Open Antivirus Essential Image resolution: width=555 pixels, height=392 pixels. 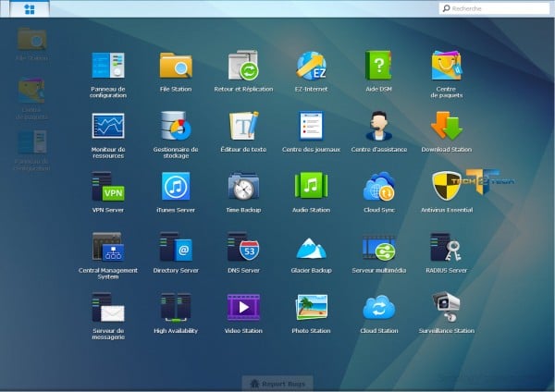point(447,187)
